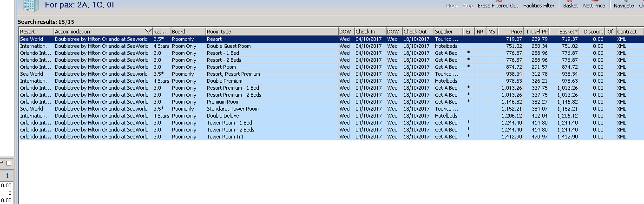Open the Basket from the toolbar
This screenshot has height=204, width=644.
pos(571,6)
